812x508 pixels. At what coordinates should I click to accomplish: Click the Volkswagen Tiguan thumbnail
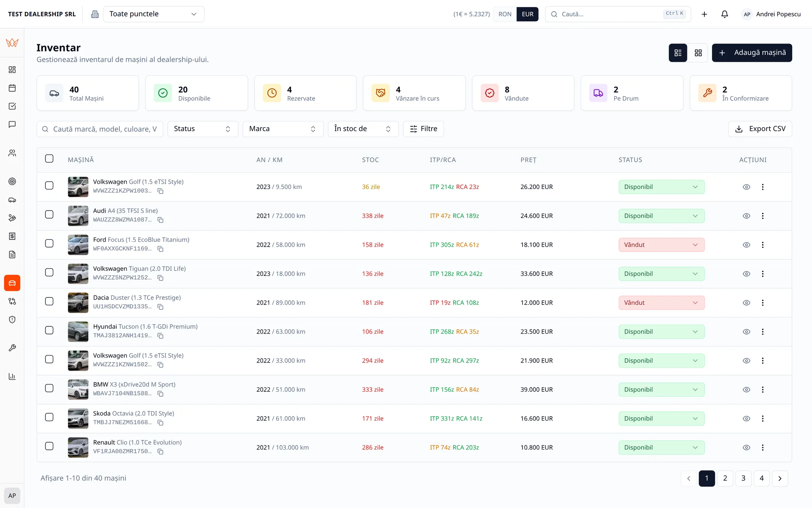pyautogui.click(x=78, y=274)
